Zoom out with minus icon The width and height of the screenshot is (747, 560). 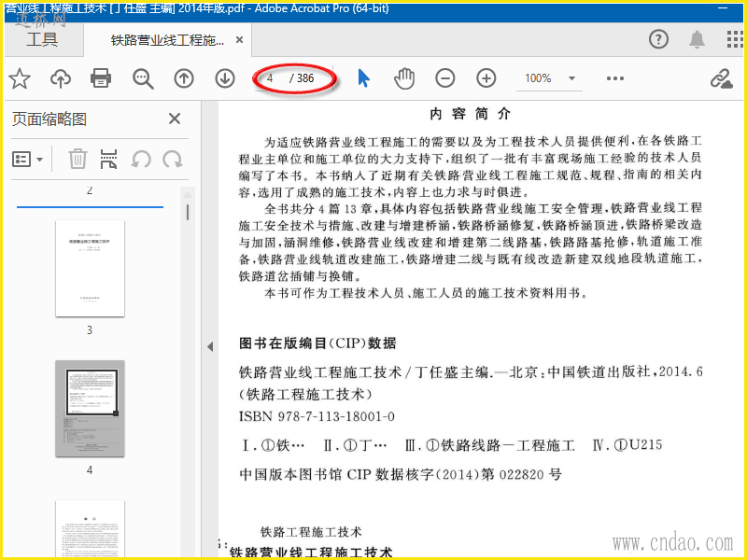tap(445, 78)
